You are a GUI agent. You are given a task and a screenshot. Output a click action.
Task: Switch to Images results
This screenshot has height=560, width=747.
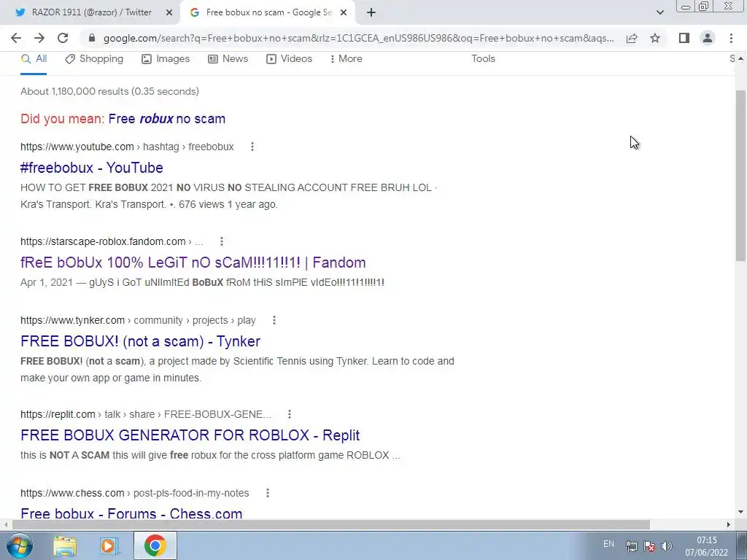click(x=166, y=59)
